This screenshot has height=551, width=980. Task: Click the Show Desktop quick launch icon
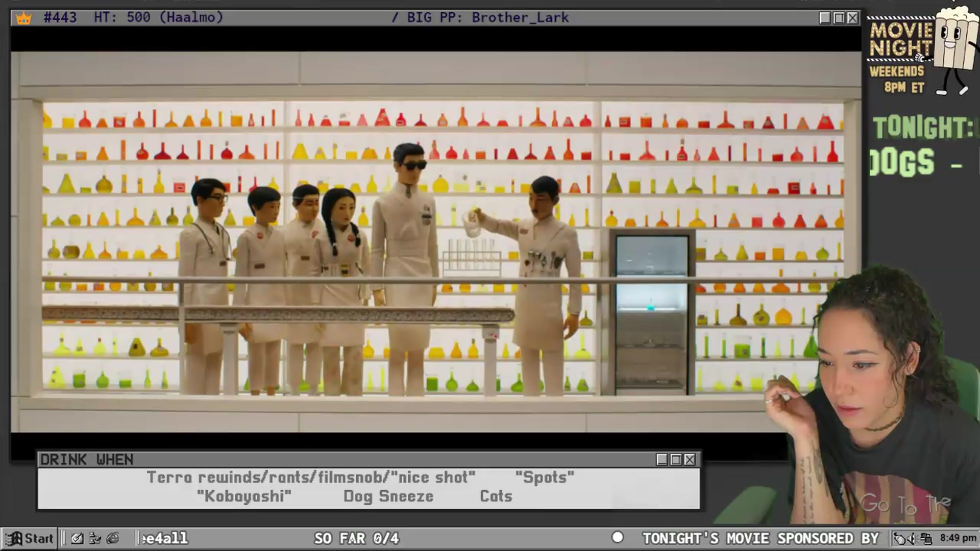[77, 538]
